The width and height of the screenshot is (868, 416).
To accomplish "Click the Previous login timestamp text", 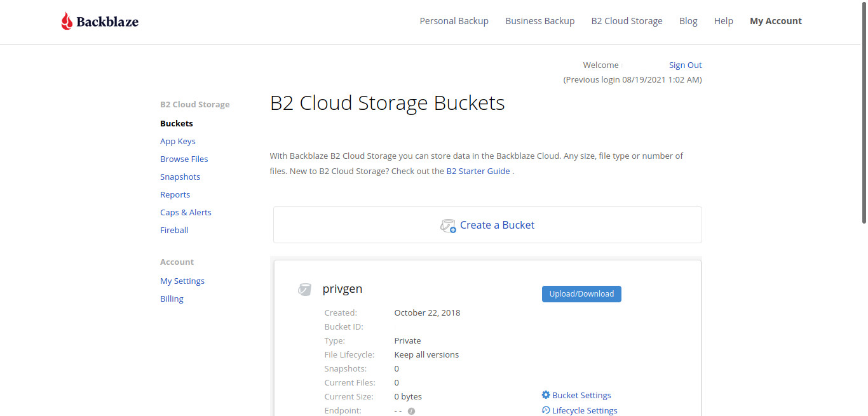I will click(x=633, y=79).
